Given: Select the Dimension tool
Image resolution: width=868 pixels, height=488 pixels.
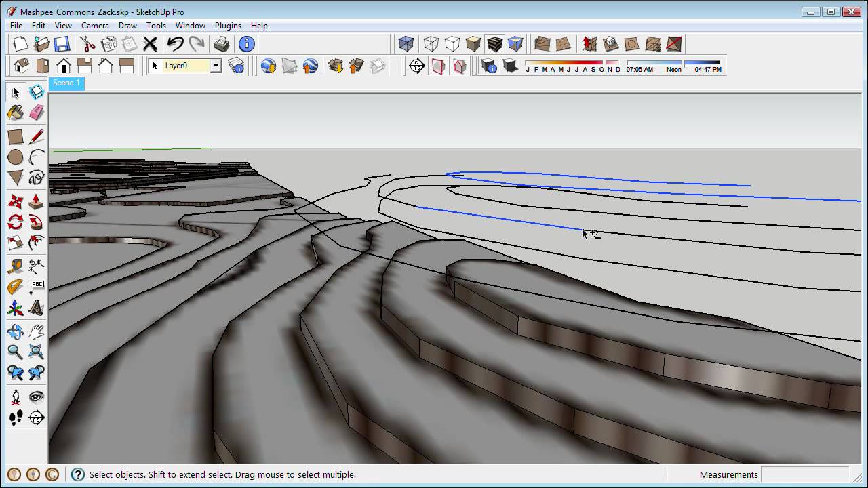Looking at the screenshot, I should click(x=37, y=266).
